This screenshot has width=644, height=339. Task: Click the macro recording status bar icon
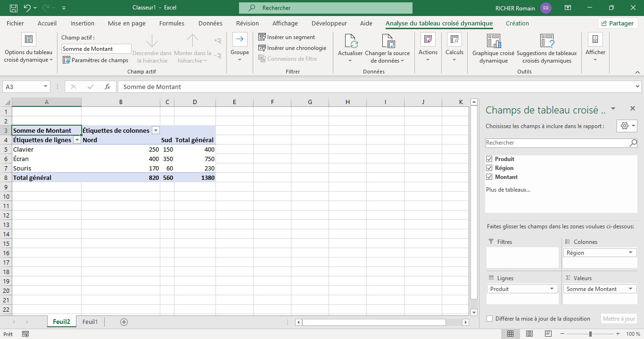pos(25,334)
